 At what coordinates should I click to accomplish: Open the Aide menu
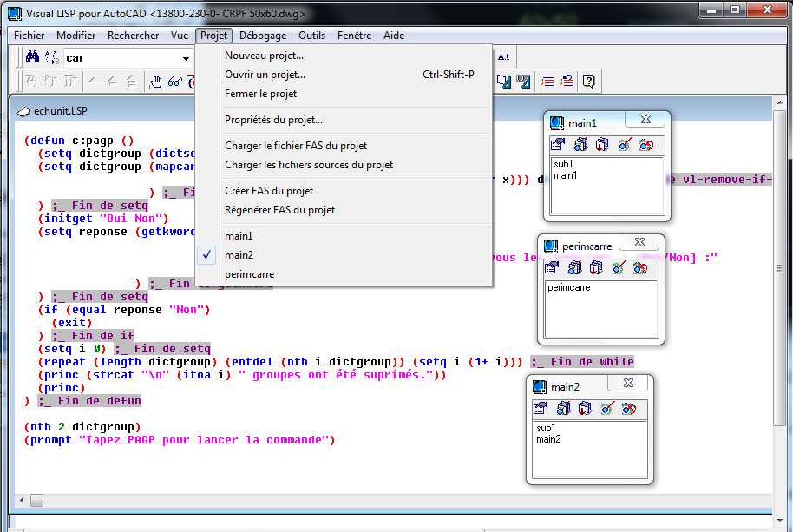coord(394,36)
